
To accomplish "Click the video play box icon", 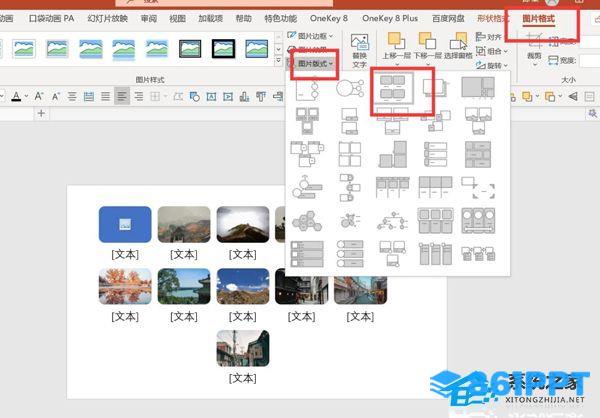I will pyautogui.click(x=228, y=96).
